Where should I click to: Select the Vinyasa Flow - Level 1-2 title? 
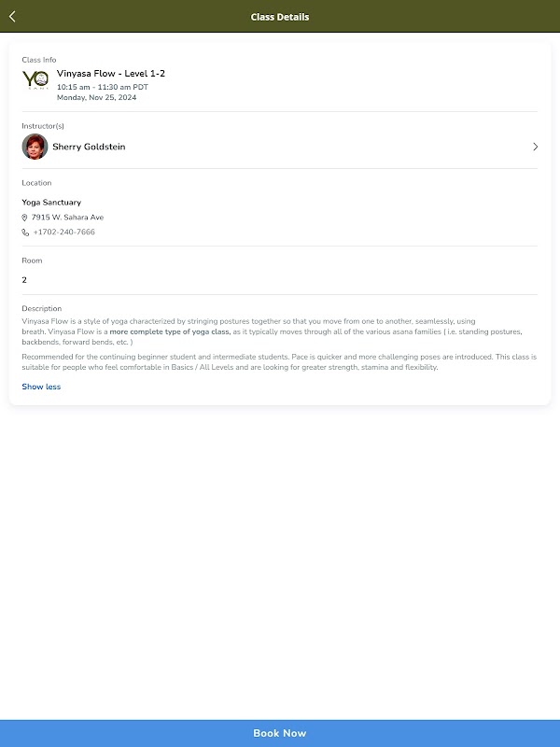click(x=111, y=73)
